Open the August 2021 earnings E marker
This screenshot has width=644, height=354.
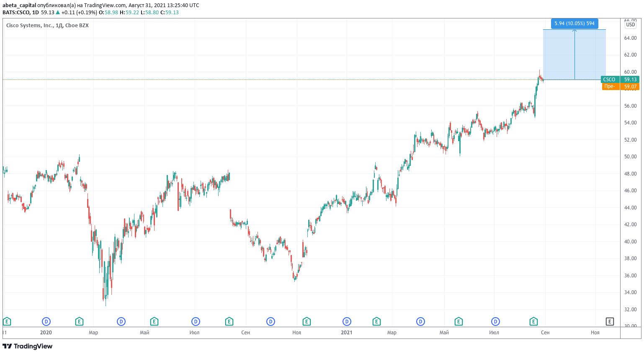click(533, 321)
